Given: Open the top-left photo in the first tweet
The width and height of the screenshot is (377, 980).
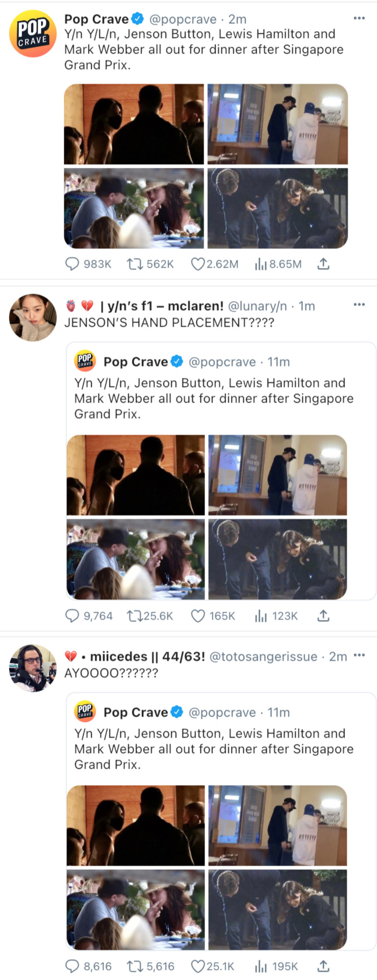Looking at the screenshot, I should (134, 124).
